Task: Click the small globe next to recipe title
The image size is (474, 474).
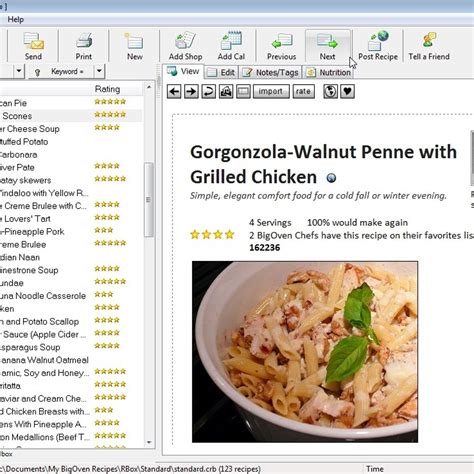Action: point(331,178)
